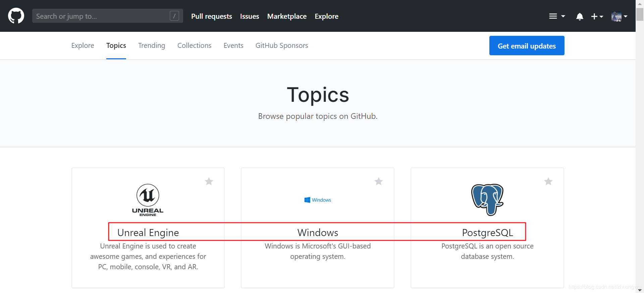Image resolution: width=644 pixels, height=293 pixels.
Task: Click the notifications bell icon
Action: click(x=580, y=16)
